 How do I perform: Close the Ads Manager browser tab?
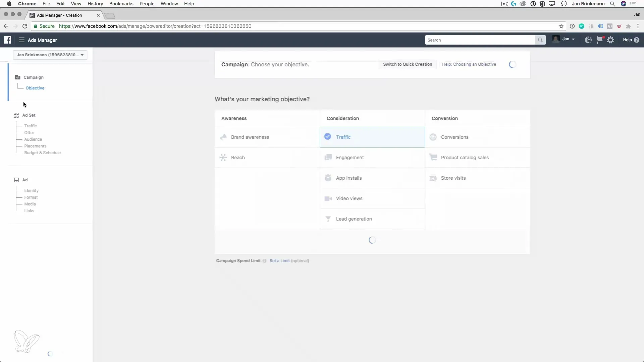tap(98, 15)
